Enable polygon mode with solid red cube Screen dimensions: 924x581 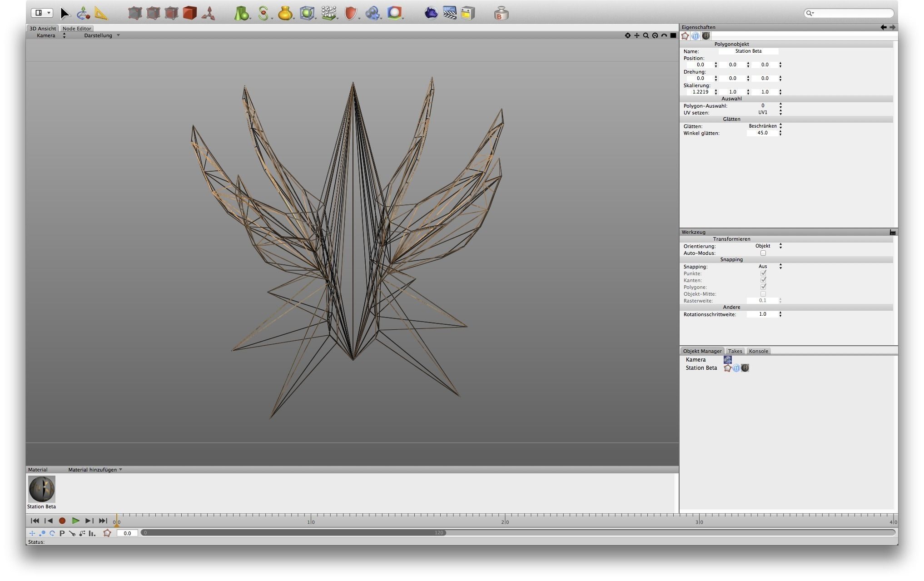(x=189, y=13)
